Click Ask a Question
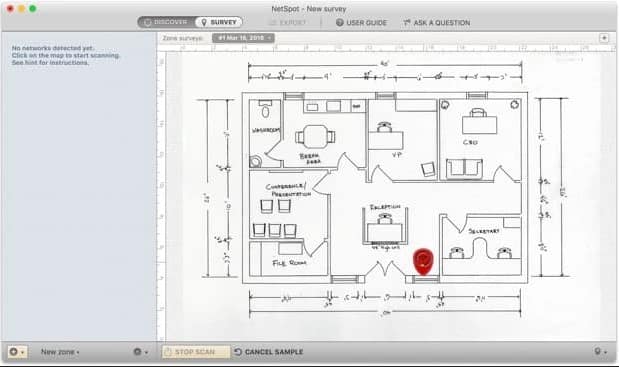 [437, 22]
